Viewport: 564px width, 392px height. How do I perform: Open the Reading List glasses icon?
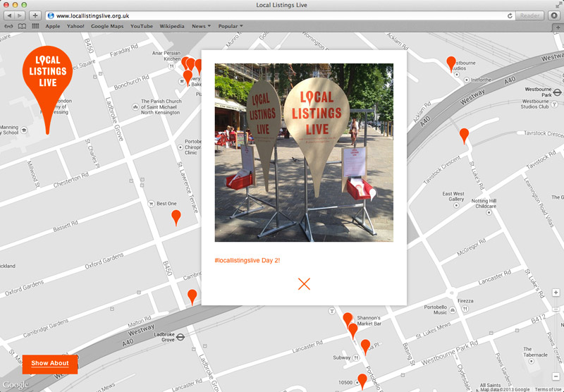tap(8, 26)
